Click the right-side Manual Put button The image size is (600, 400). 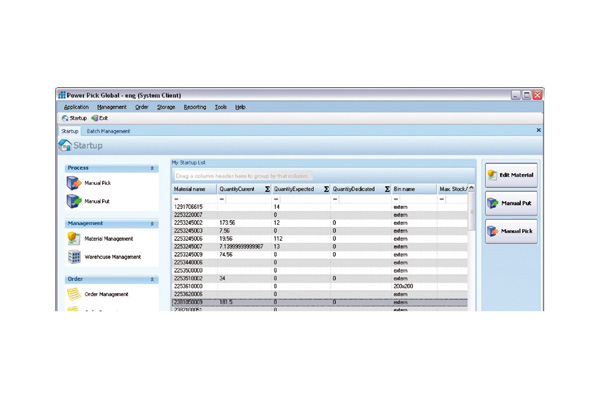click(x=511, y=203)
